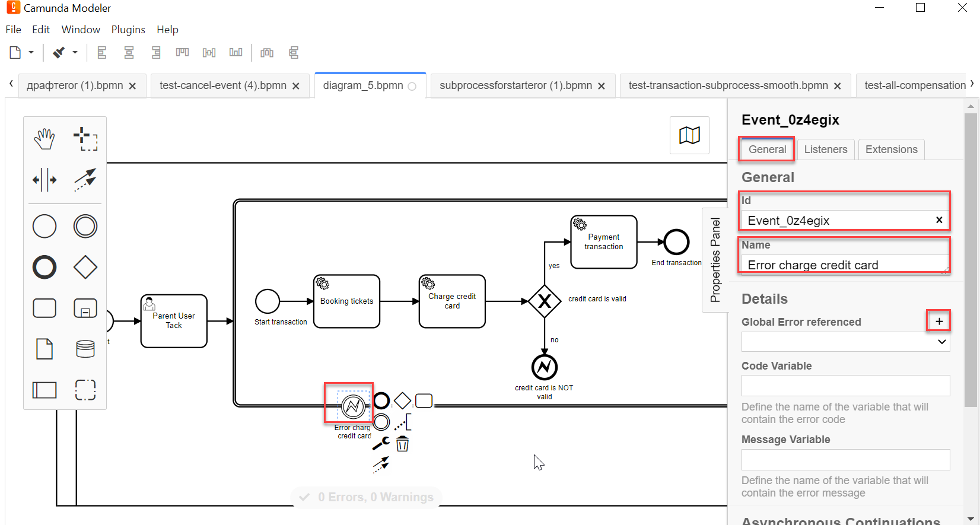Open the Plugins menu
980x525 pixels.
click(x=128, y=30)
